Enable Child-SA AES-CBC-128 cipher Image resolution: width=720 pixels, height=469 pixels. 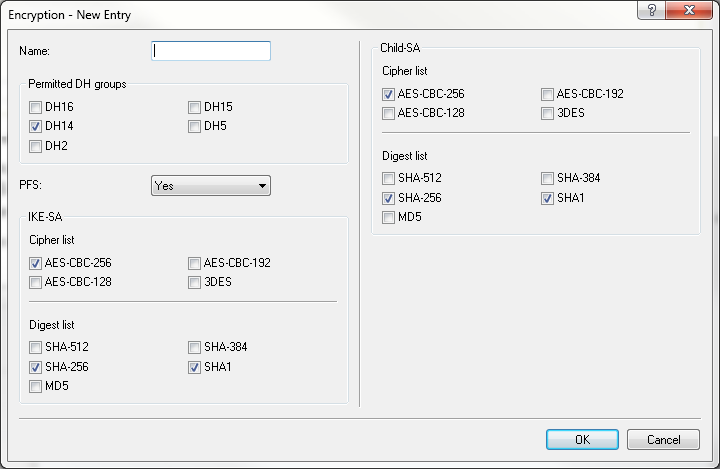pos(389,113)
